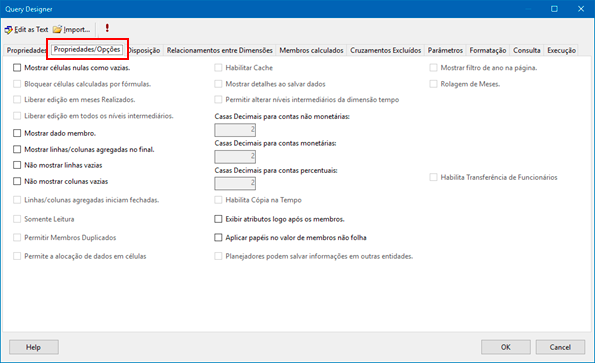
Task: Click decimal field for contas não monetárias
Action: click(x=235, y=130)
